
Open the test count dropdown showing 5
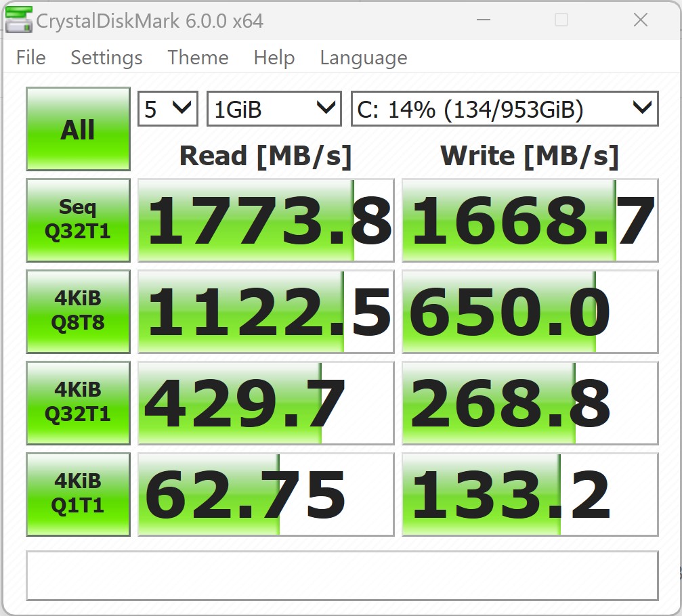[167, 109]
